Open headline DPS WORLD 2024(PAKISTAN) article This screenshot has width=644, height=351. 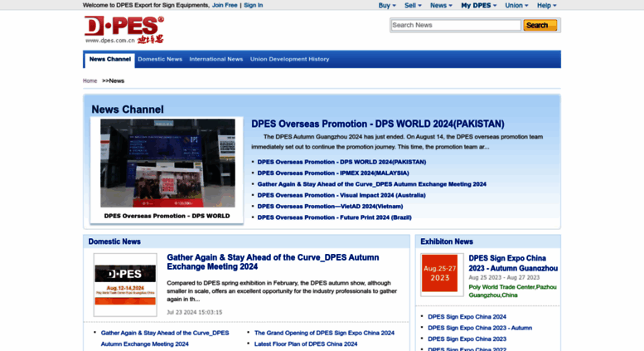[x=378, y=124]
